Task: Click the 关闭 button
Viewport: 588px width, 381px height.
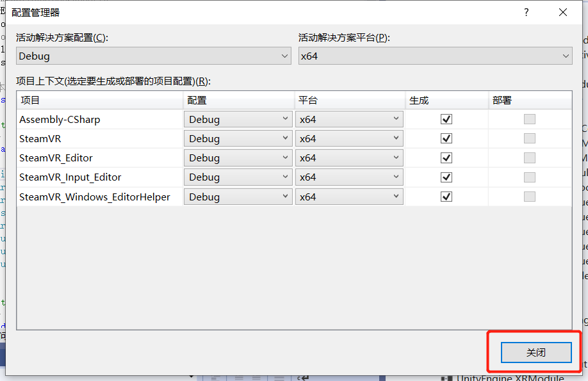Action: click(535, 353)
